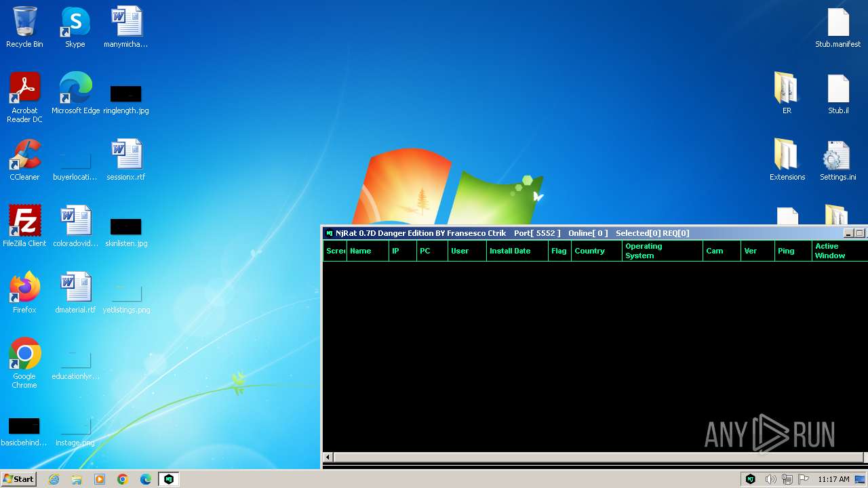This screenshot has height=488, width=868.
Task: Open the ER folder on desktop
Action: (x=787, y=94)
